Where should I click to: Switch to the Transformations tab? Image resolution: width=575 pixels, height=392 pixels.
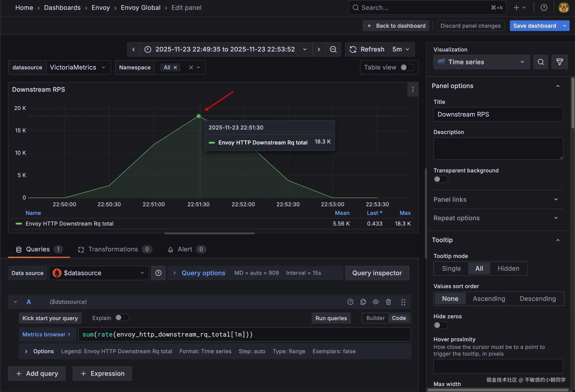[x=113, y=249]
